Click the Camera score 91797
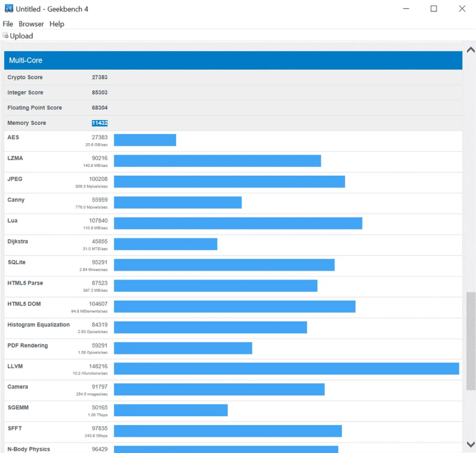The width and height of the screenshot is (476, 453). pos(99,387)
